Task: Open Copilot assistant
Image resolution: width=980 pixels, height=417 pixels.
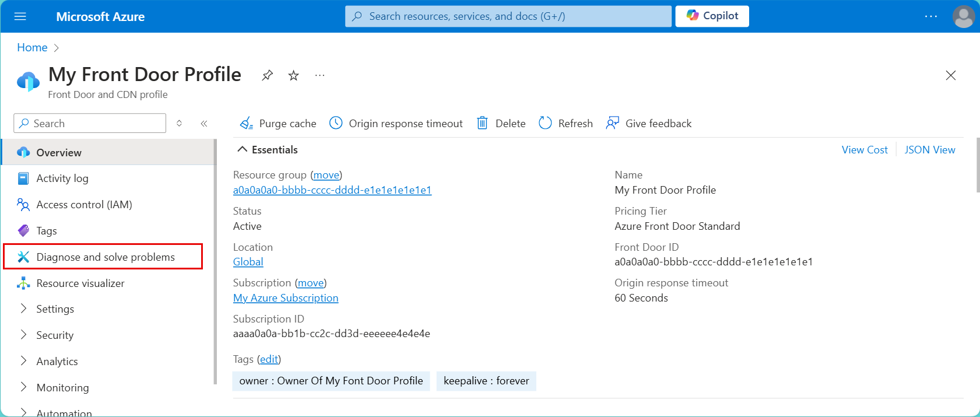Action: coord(712,16)
